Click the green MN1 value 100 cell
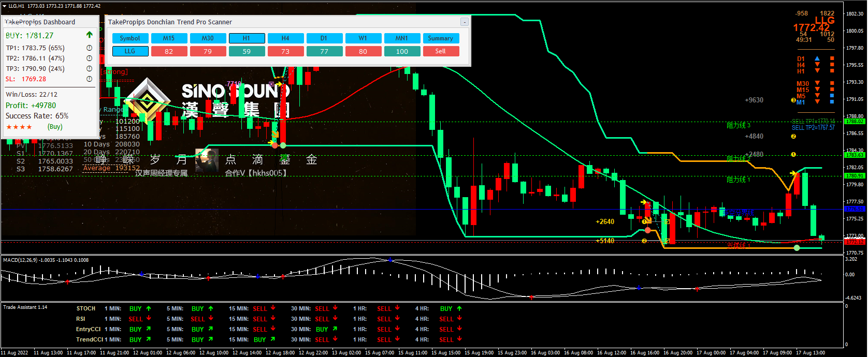 coord(402,51)
